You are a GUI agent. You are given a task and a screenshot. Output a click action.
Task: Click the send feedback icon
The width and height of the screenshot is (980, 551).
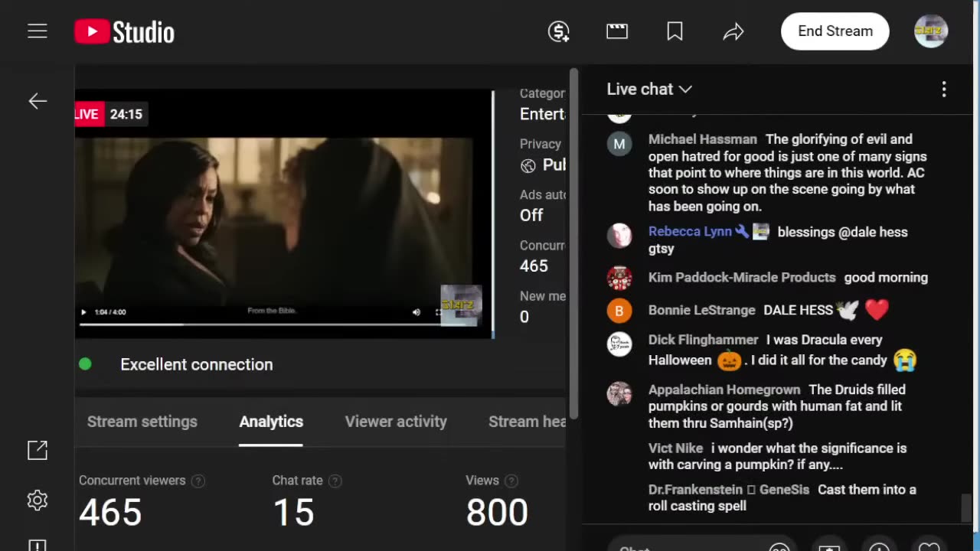click(38, 545)
